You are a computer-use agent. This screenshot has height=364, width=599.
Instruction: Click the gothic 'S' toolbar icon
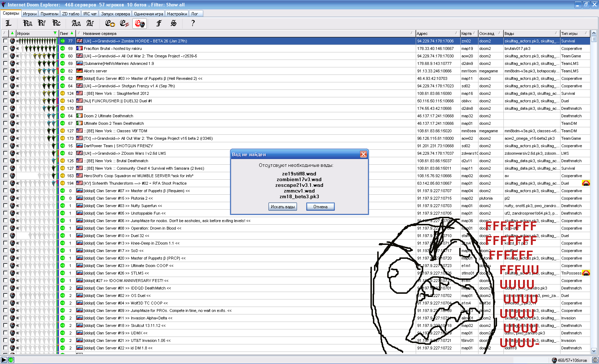[173, 23]
